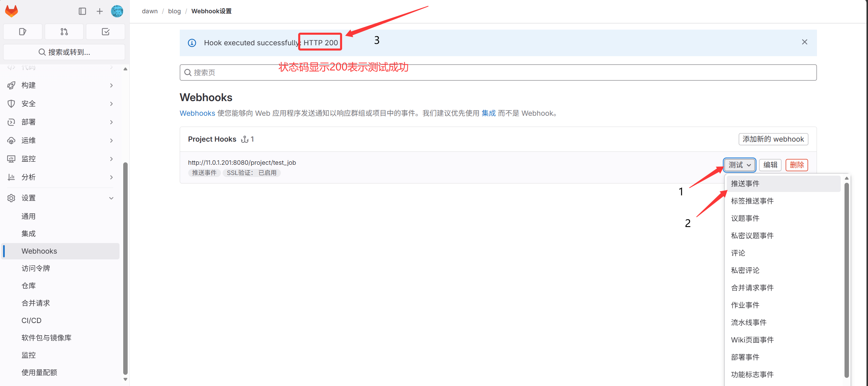
Task: Click the 搜索或转到 search box
Action: click(64, 52)
